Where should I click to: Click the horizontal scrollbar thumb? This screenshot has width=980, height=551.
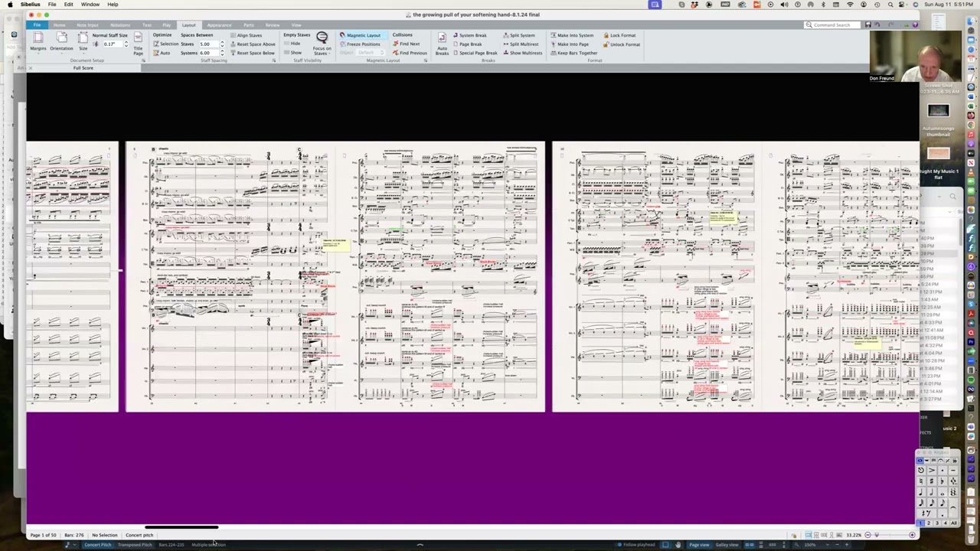click(x=181, y=527)
